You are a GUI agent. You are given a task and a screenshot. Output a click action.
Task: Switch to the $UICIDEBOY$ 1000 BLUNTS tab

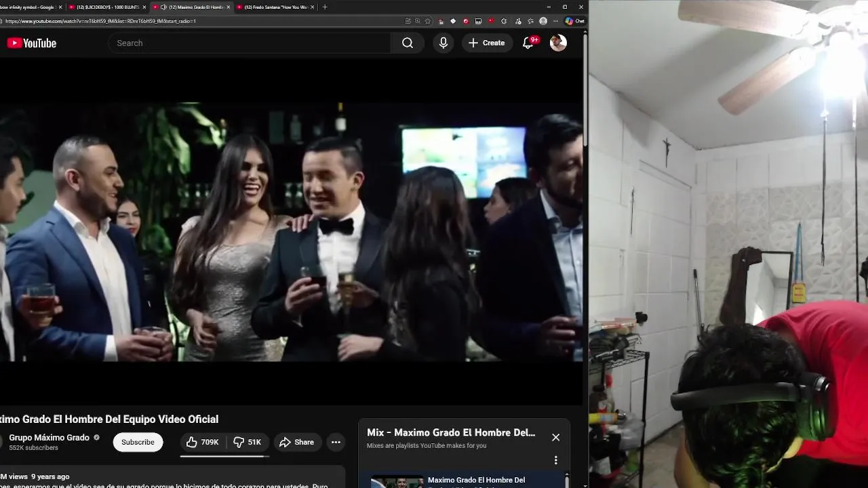click(x=107, y=7)
